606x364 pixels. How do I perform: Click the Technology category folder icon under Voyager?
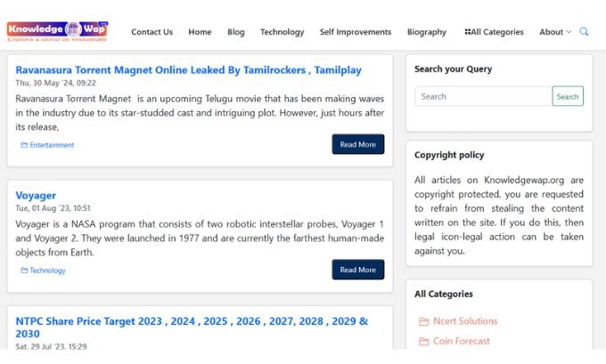[x=24, y=271]
